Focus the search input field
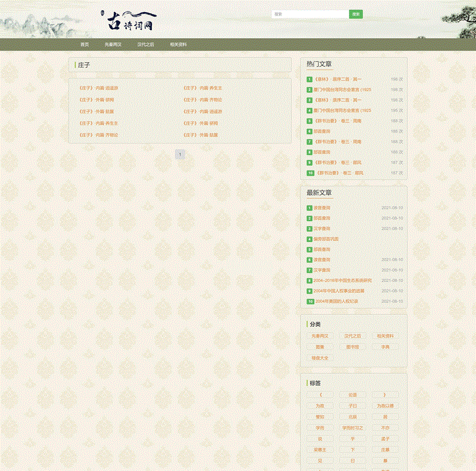The image size is (476, 471). (309, 14)
